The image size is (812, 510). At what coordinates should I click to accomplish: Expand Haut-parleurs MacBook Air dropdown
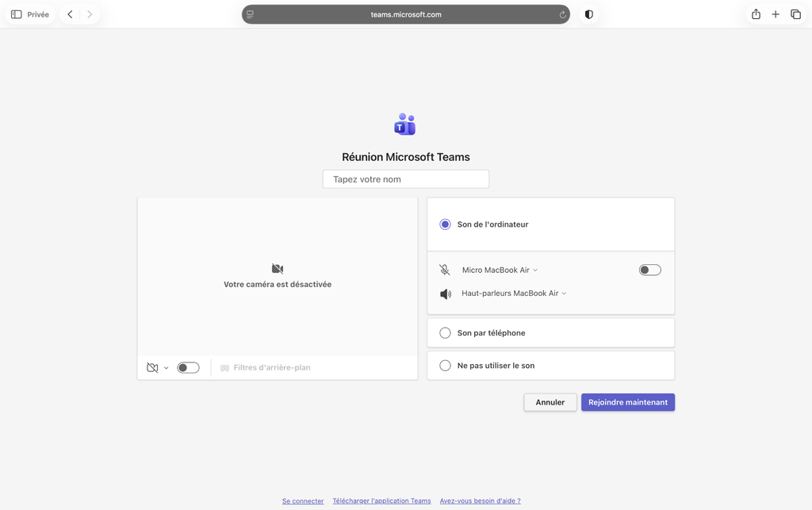tap(514, 293)
